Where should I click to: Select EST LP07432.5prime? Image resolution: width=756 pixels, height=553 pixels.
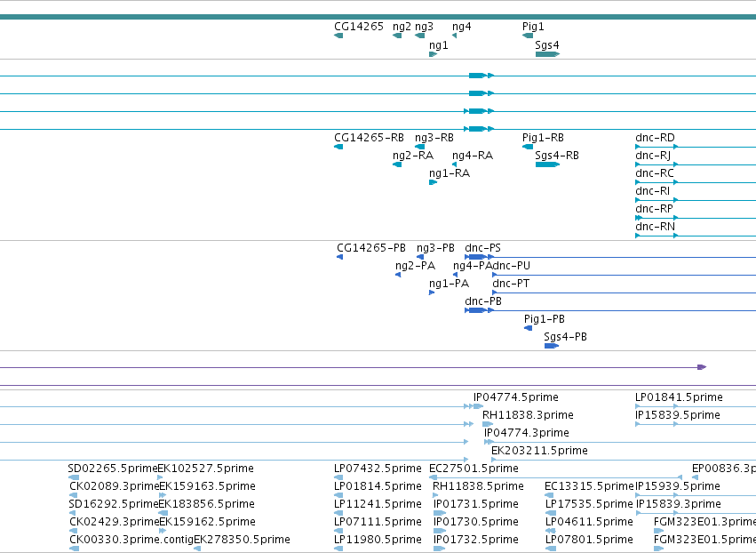(x=338, y=477)
